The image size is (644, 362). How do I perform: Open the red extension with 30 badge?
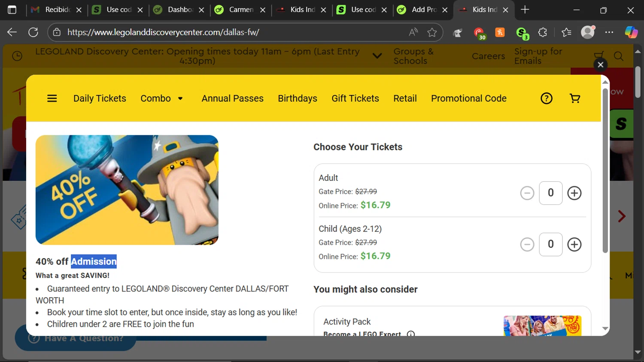[479, 33]
